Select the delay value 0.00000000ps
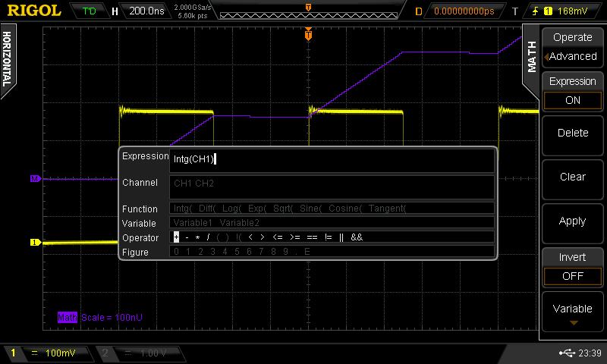607x364 pixels. coord(464,11)
